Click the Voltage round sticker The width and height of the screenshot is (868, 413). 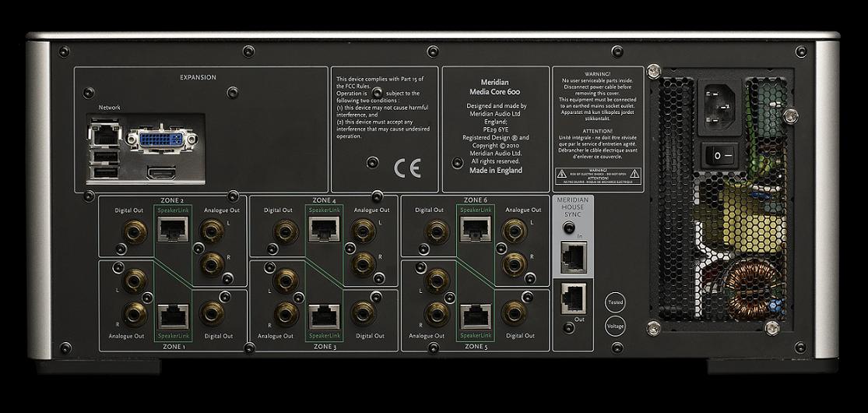[615, 326]
